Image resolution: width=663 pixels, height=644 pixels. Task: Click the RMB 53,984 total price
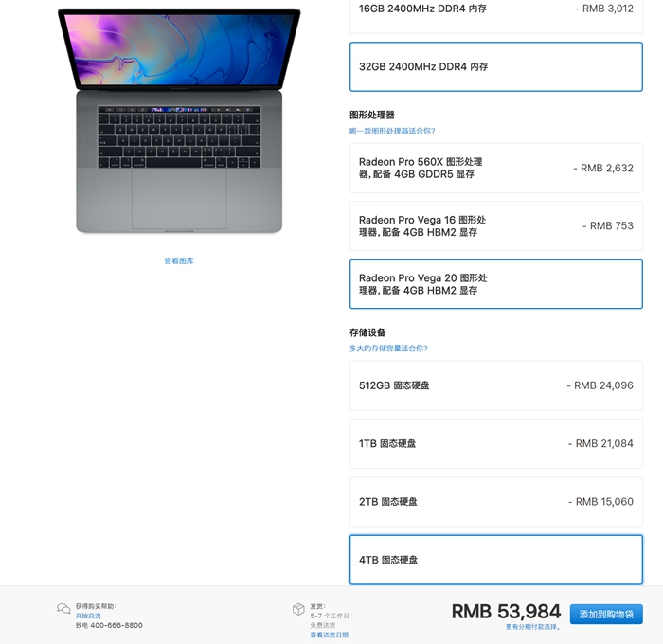point(506,612)
